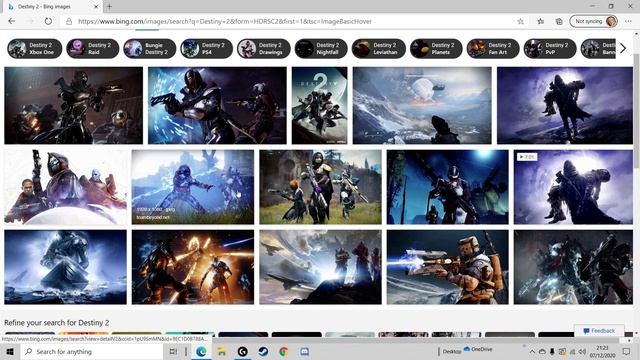Screen dimensions: 640x360
Task: Open the Collections icon in the toolbar
Action: 559,21
